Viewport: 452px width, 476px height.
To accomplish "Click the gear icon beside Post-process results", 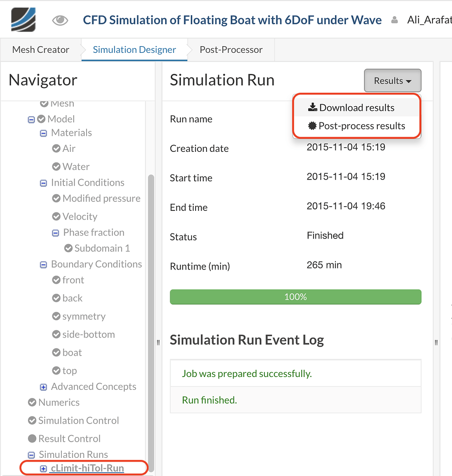I will coord(312,126).
